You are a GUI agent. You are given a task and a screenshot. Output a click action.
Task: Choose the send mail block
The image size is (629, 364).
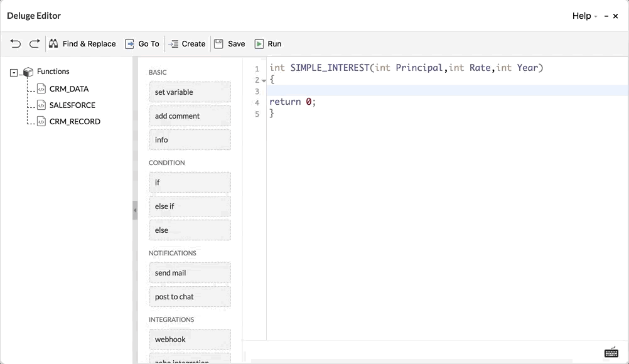point(190,273)
